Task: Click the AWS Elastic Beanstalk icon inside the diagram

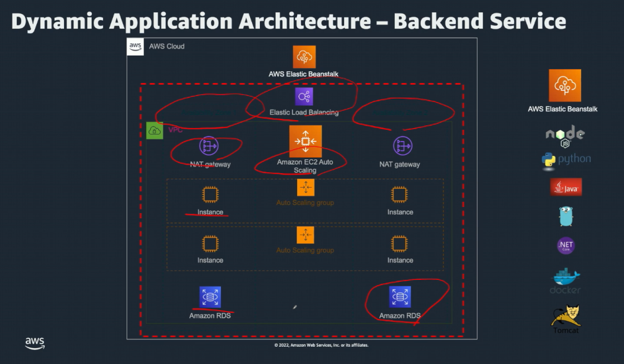Action: click(x=304, y=57)
